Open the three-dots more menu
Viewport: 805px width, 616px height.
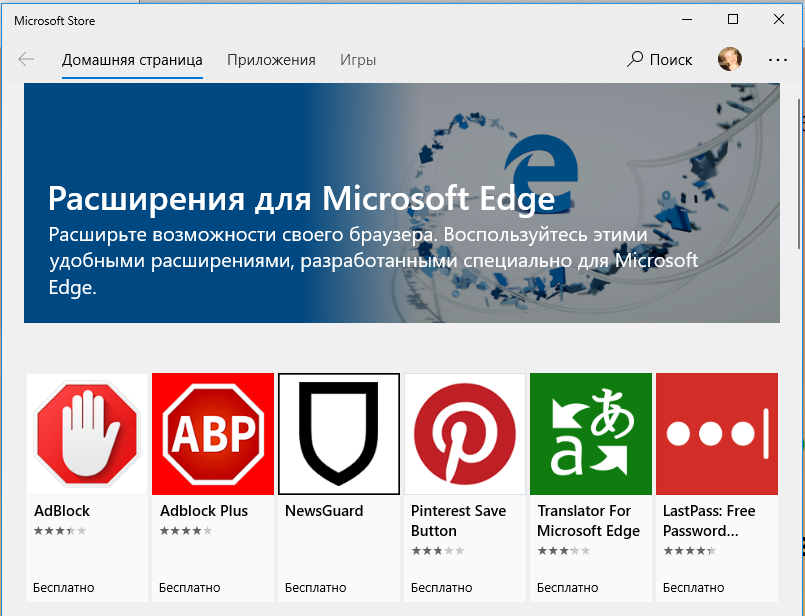[778, 60]
